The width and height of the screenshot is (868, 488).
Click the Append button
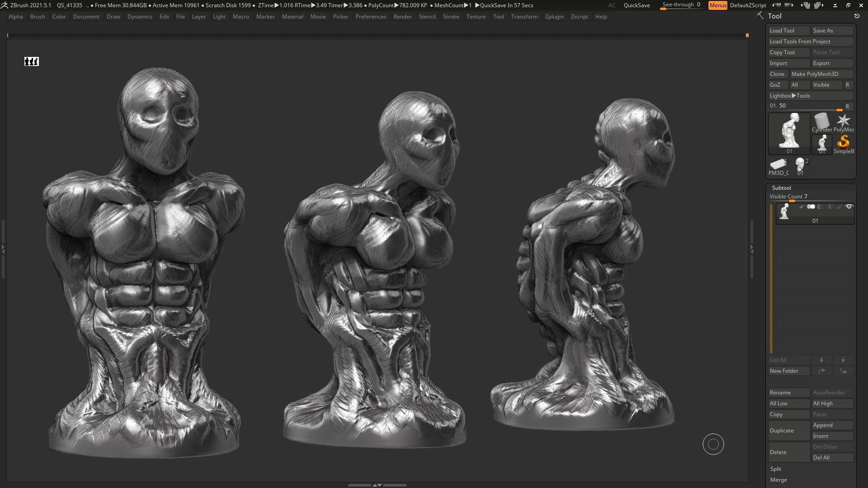(x=832, y=425)
